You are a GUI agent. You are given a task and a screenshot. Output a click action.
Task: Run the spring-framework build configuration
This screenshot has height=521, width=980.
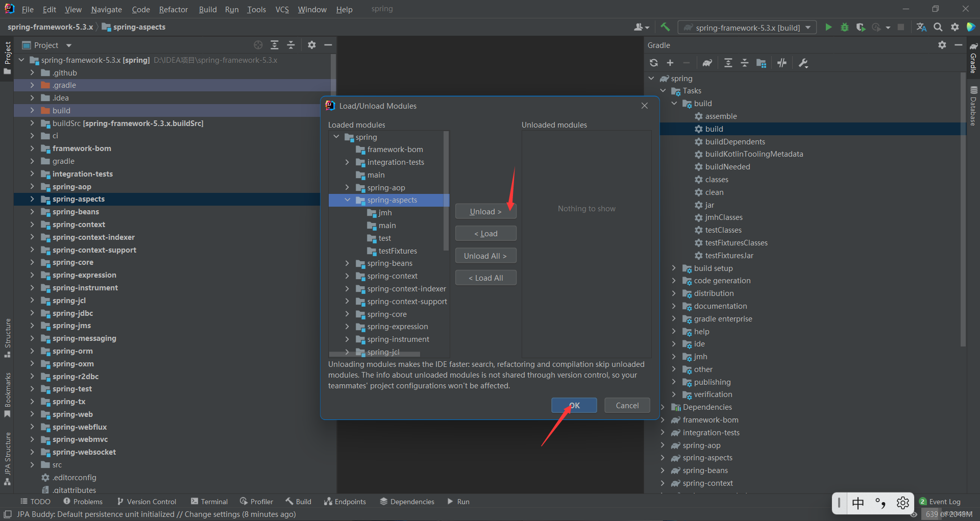click(828, 27)
